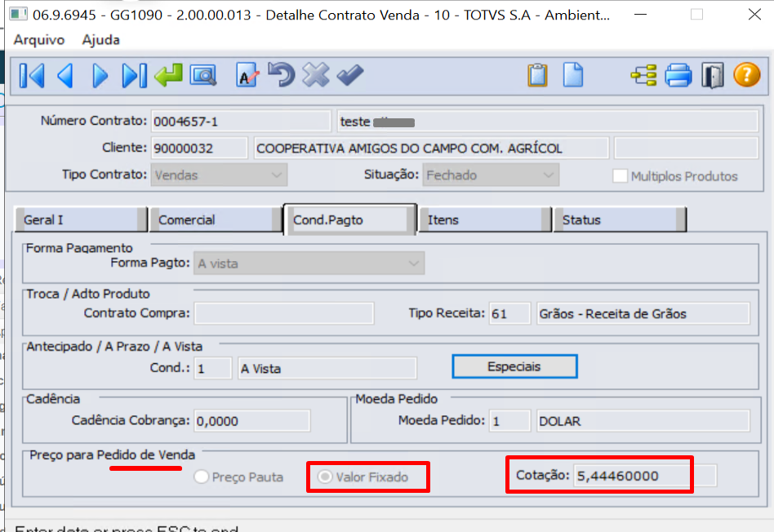Click the blank document icon
774x532 pixels.
[573, 75]
